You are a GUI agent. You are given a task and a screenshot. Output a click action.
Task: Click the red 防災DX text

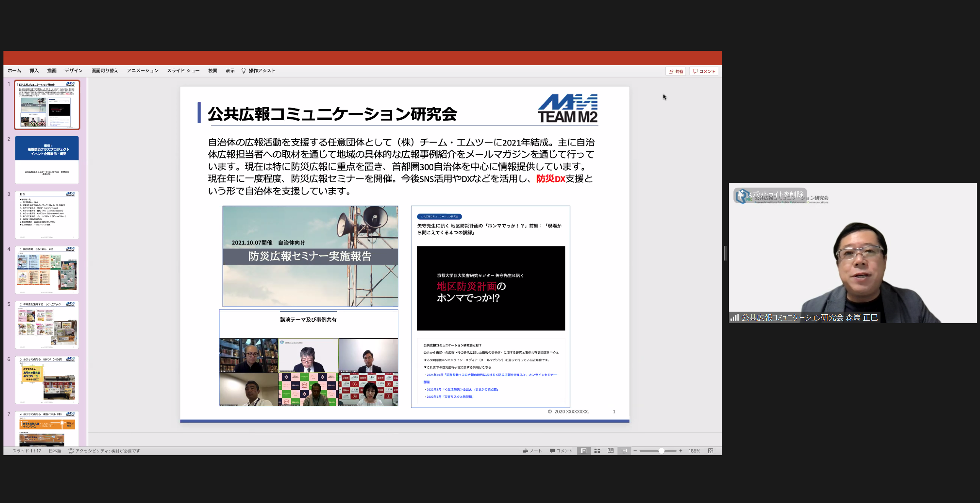[x=550, y=179]
